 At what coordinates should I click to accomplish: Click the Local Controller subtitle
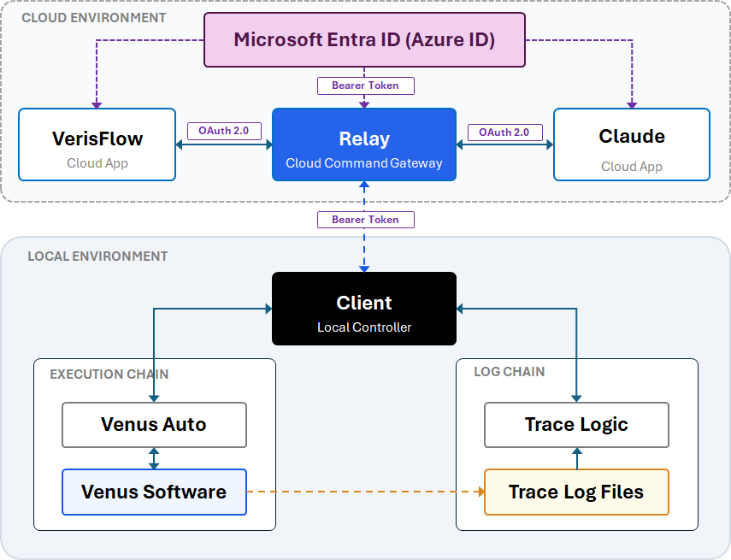pos(364,327)
